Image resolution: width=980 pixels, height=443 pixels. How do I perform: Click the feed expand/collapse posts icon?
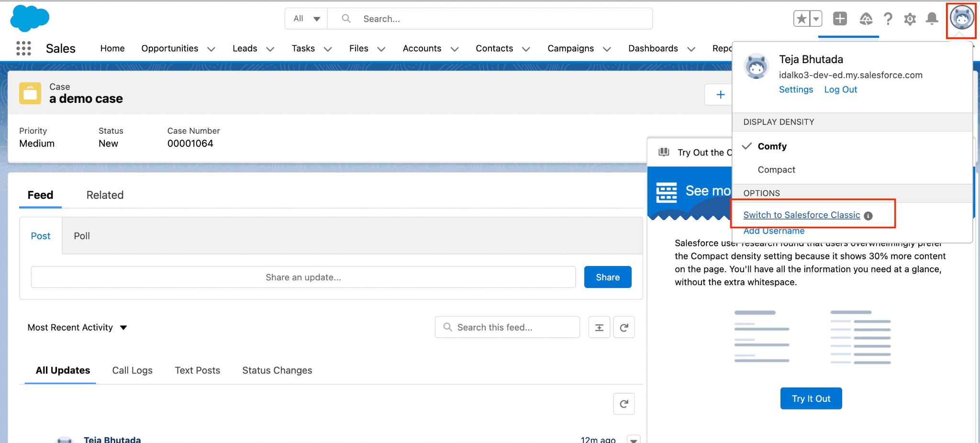click(599, 327)
